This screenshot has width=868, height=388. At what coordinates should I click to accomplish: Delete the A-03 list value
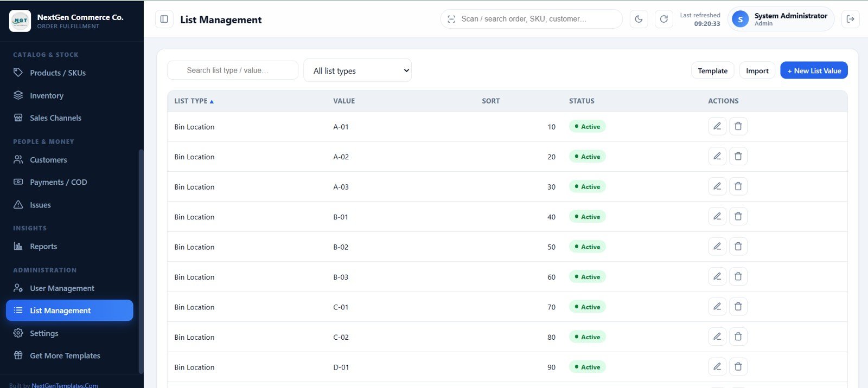(x=738, y=186)
